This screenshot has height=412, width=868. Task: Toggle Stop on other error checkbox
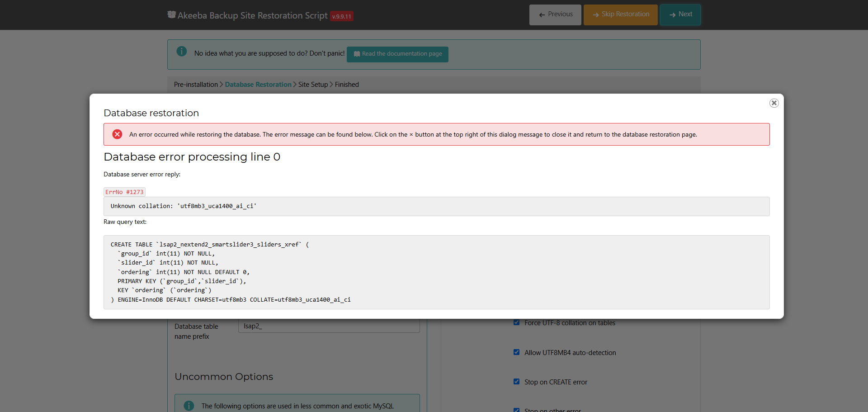(516, 410)
